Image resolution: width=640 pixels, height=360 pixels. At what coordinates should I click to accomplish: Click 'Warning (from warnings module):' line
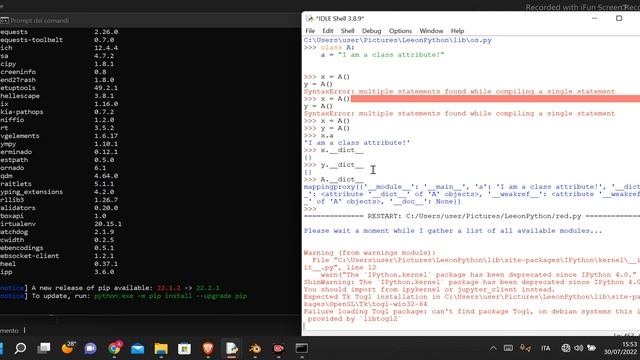click(x=370, y=253)
